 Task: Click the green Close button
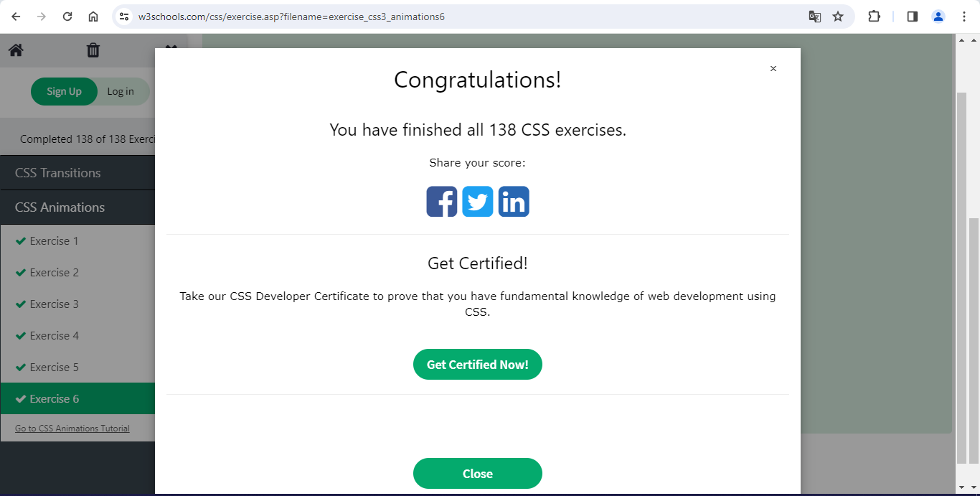[x=477, y=474]
